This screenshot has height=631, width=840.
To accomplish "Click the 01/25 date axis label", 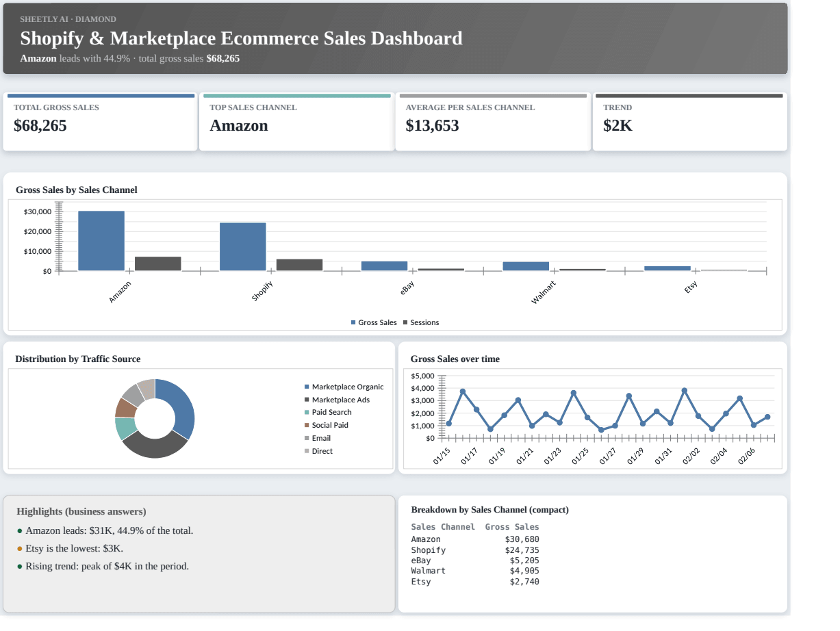I will pos(581,456).
